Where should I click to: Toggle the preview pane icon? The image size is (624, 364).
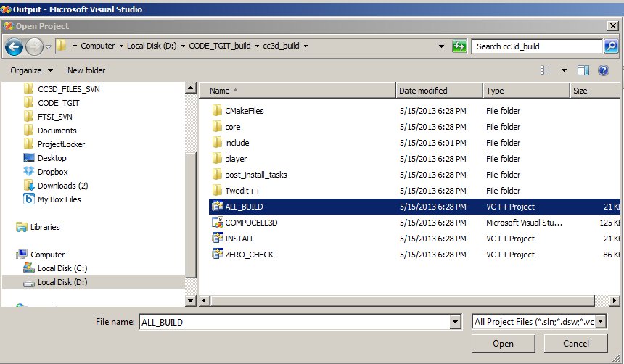[x=583, y=70]
